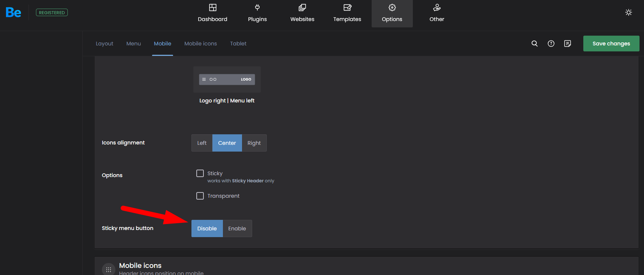Screen dimensions: 644x275
Task: Open the Other section
Action: (x=437, y=14)
